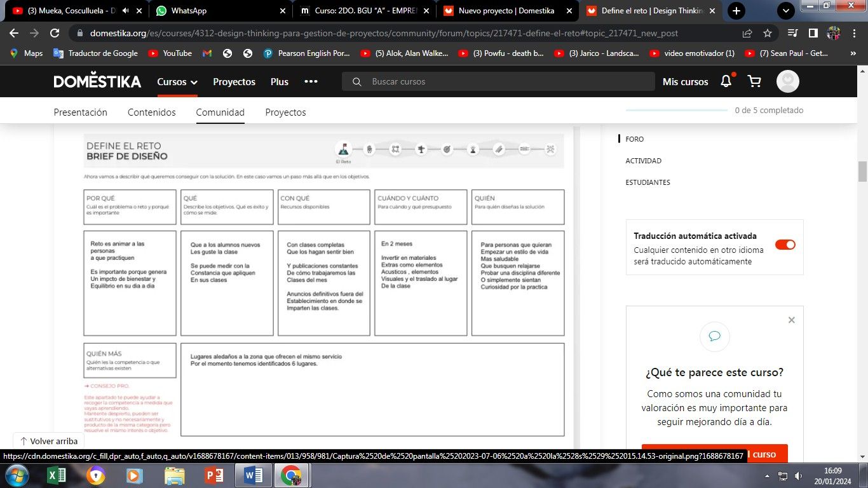Open the Pearson English Por... bookmark
The image size is (868, 488).
click(306, 53)
